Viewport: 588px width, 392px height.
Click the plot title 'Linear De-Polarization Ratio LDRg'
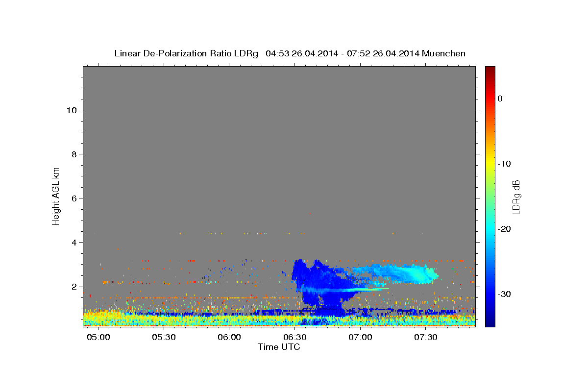point(186,53)
